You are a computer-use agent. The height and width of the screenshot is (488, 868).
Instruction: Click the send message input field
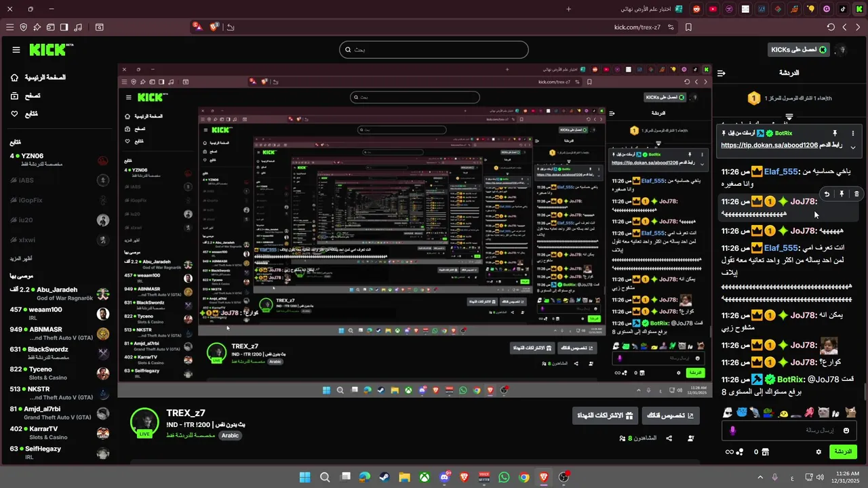click(x=789, y=430)
